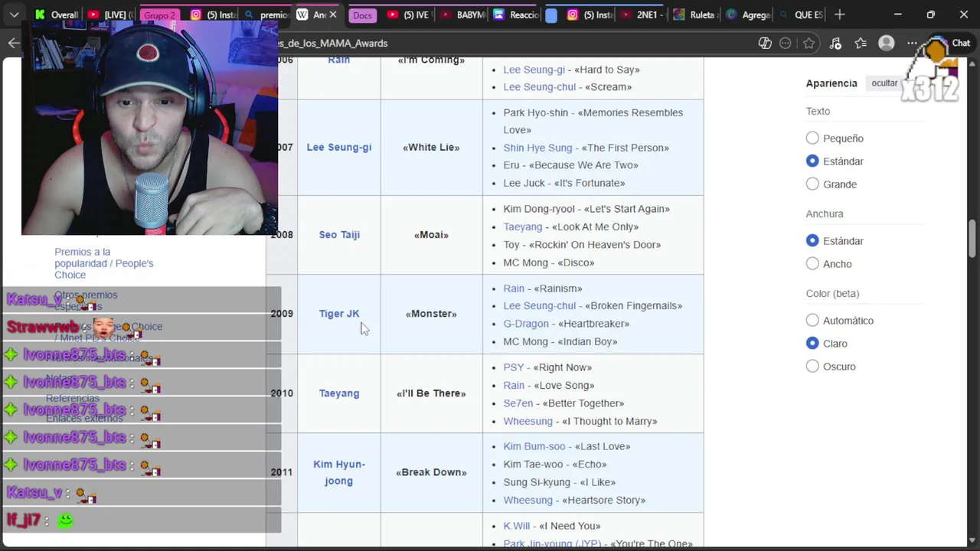Add this page to favorites with star icon
980x551 pixels.
click(x=808, y=43)
